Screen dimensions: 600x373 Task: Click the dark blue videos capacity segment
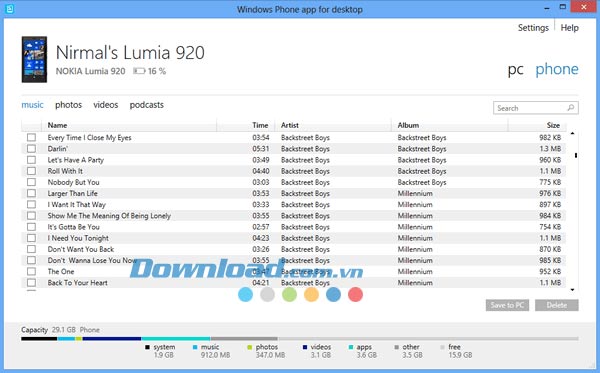[112, 339]
